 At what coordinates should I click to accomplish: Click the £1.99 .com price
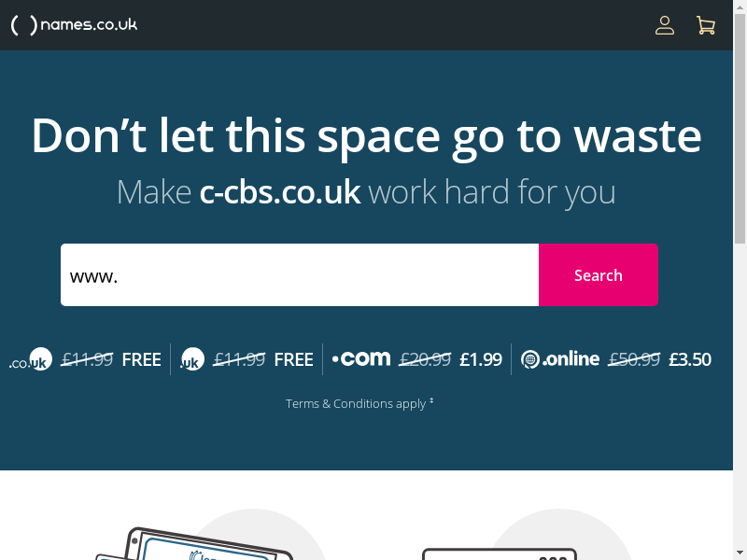coord(481,359)
